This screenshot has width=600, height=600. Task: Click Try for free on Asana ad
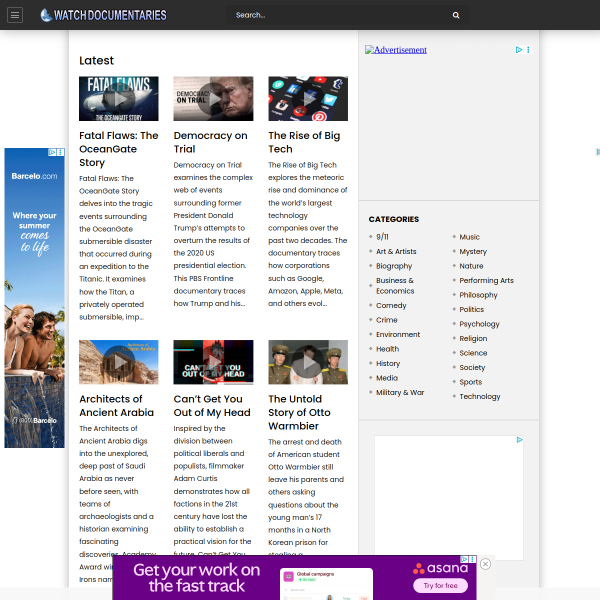(x=440, y=586)
